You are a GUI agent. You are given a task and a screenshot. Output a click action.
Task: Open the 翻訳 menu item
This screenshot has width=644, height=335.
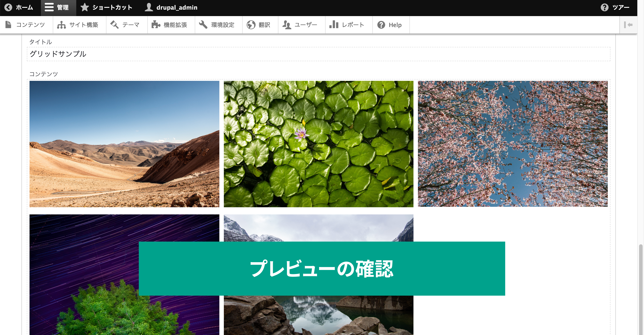point(260,25)
